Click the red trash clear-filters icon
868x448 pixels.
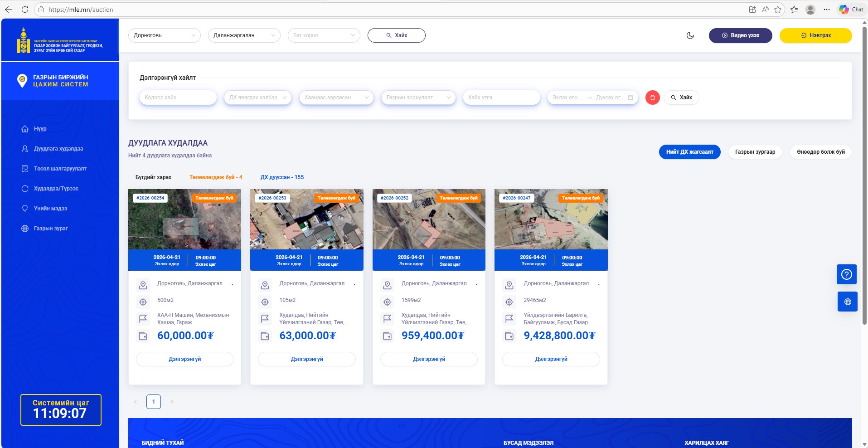tap(652, 97)
